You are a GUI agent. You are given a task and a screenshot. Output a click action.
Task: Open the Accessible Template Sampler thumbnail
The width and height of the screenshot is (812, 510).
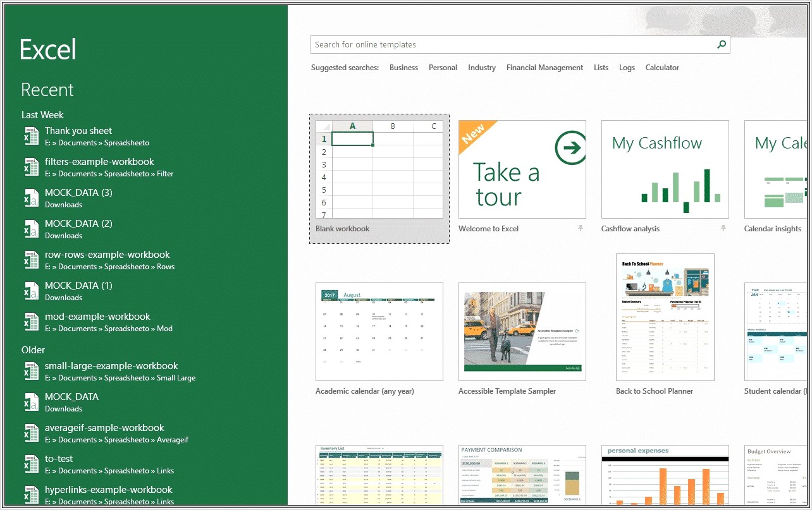[x=522, y=332]
